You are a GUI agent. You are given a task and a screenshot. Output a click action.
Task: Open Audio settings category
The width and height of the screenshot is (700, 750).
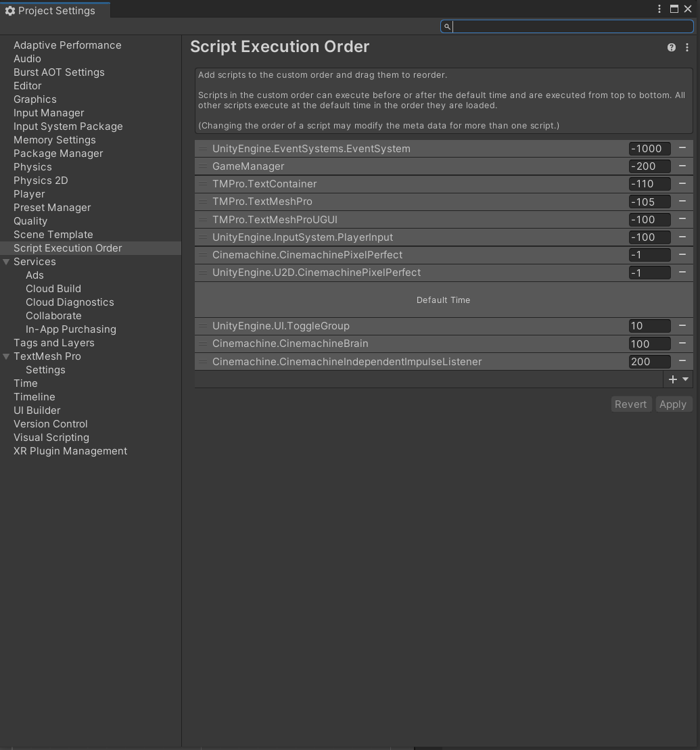[x=27, y=59]
